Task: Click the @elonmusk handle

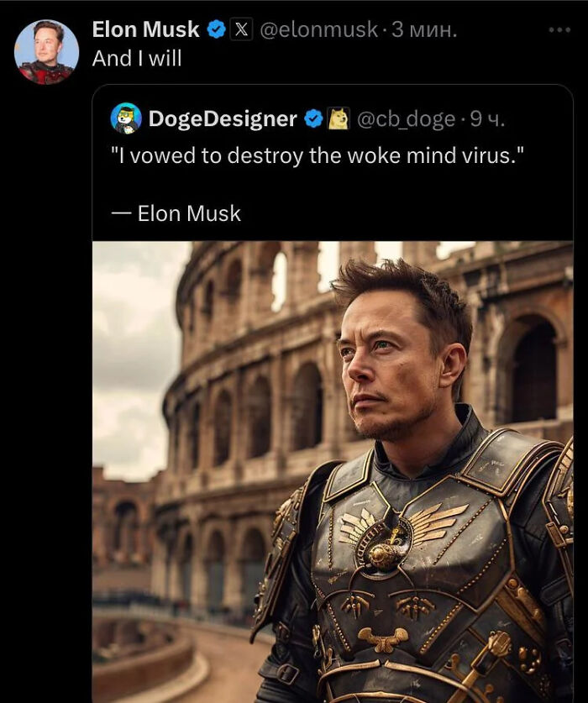Action: [x=318, y=30]
